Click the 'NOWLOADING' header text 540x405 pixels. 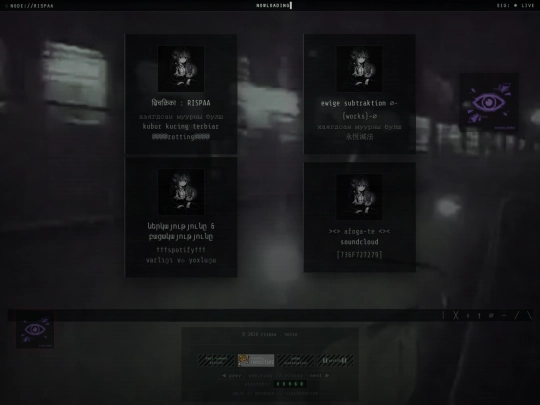pyautogui.click(x=273, y=6)
